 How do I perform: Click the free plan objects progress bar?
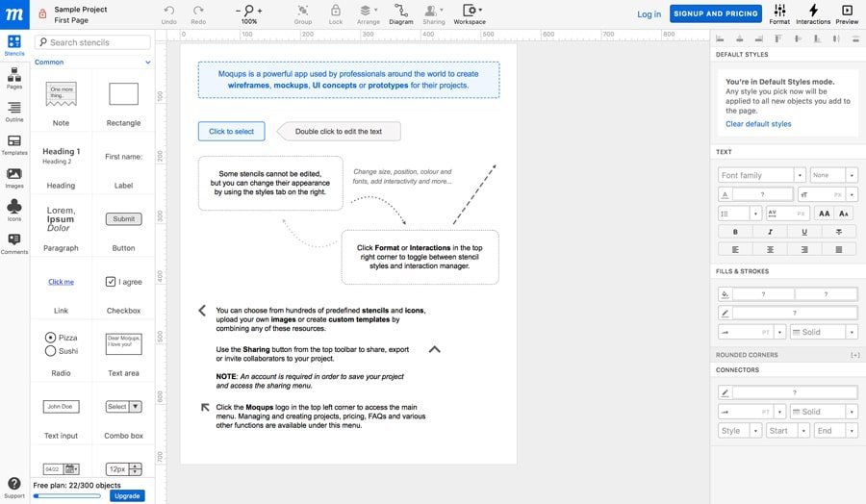[66, 495]
